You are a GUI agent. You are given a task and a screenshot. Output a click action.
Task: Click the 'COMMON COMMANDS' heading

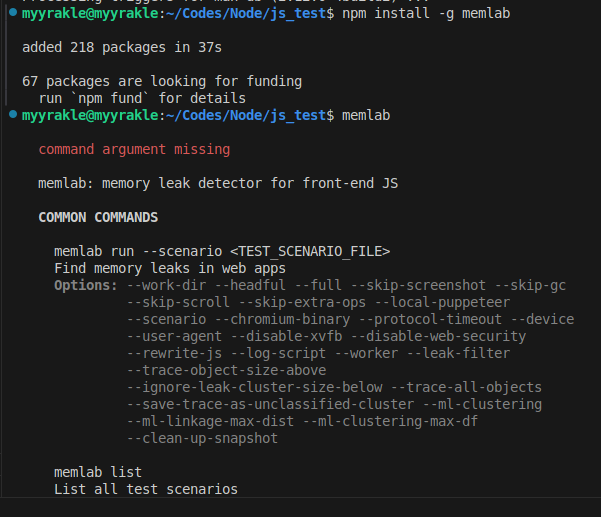tap(98, 217)
